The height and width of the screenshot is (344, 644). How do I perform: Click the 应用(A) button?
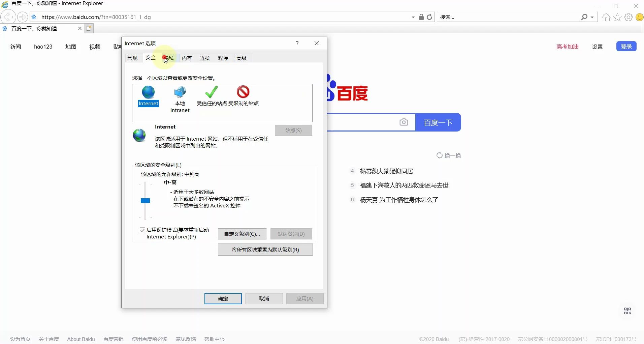click(305, 298)
